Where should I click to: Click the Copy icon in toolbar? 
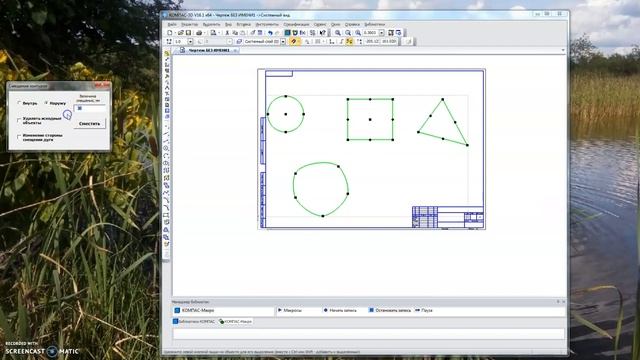(x=235, y=33)
